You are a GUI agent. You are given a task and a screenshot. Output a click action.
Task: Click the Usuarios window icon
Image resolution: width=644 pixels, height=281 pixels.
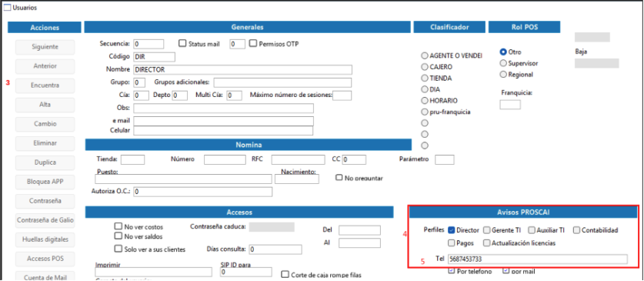click(x=7, y=8)
